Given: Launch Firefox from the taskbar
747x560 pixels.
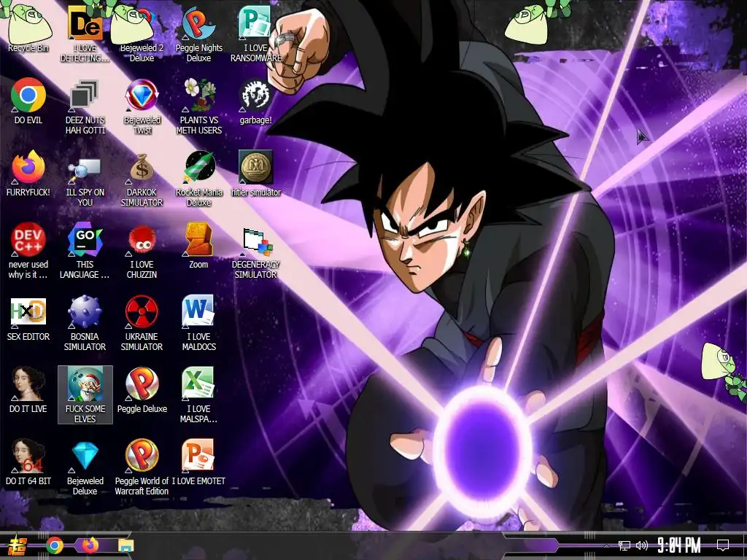Looking at the screenshot, I should [x=90, y=545].
